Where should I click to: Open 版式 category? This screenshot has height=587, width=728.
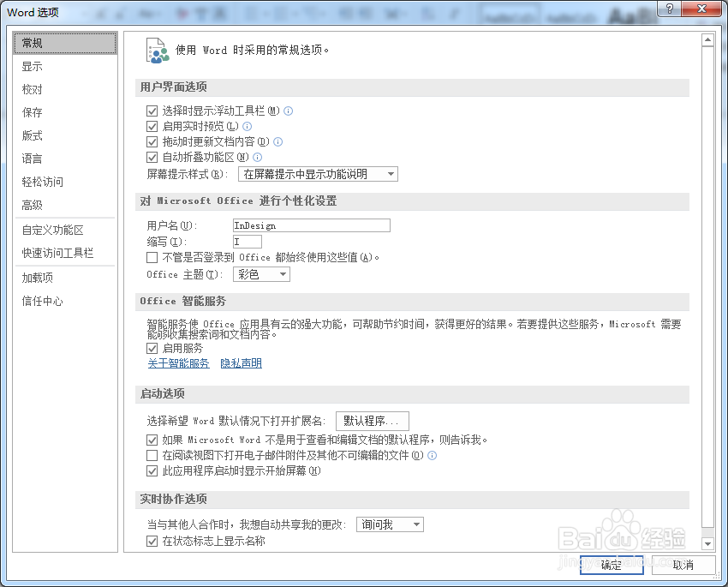tap(65, 135)
